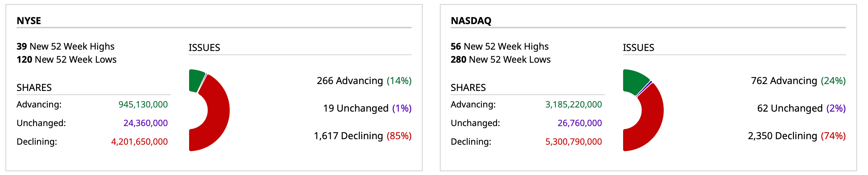Image resolution: width=868 pixels, height=175 pixels.
Task: Select the NYSE panel heading
Action: (29, 21)
